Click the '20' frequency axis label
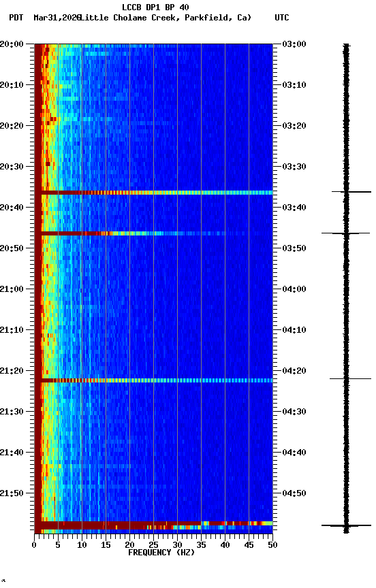Image resolution: width=376 pixels, height=588 pixels. 129,545
